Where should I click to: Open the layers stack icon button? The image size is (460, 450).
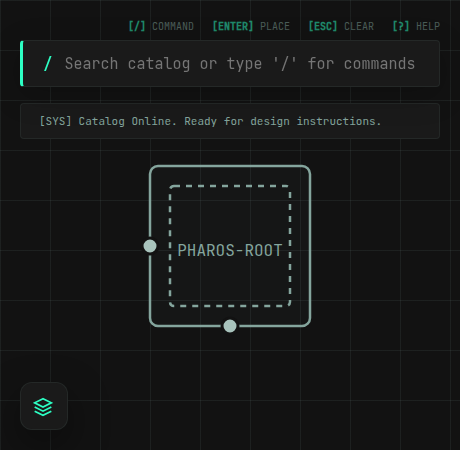tap(44, 406)
